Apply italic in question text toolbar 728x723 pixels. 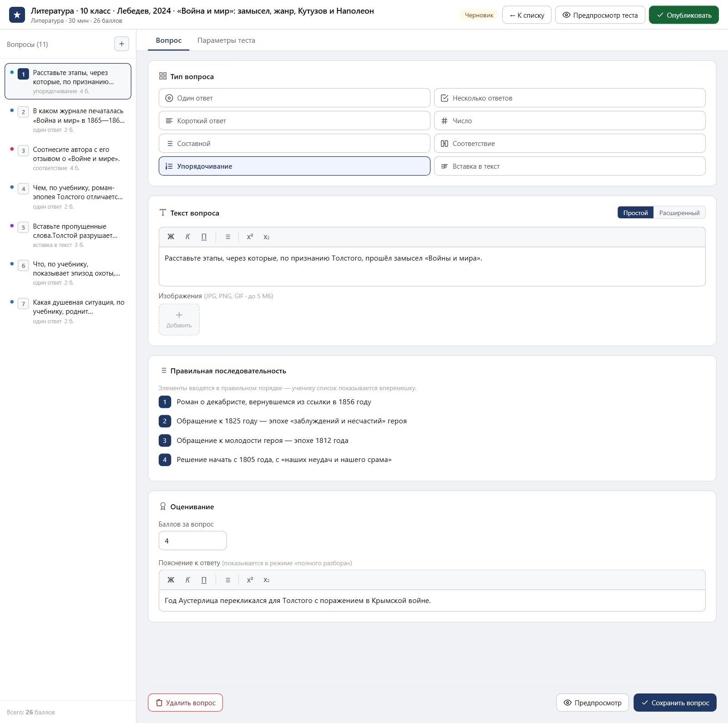tap(187, 237)
